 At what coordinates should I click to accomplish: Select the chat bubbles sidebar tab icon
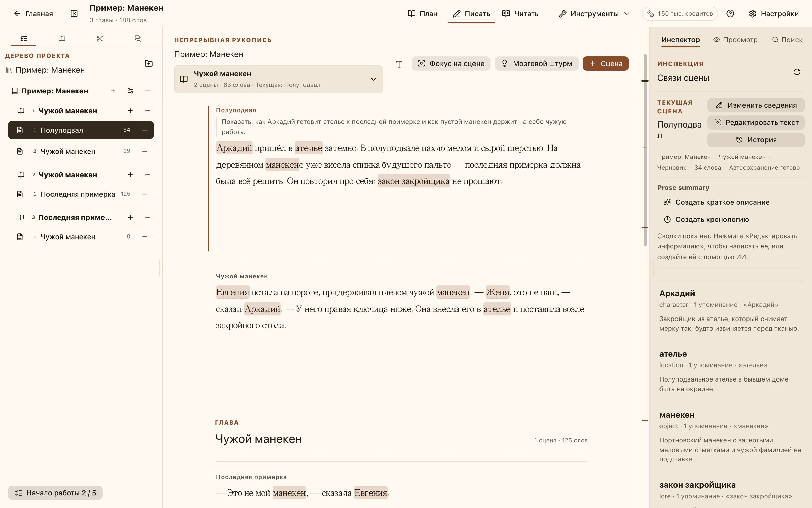[x=138, y=39]
